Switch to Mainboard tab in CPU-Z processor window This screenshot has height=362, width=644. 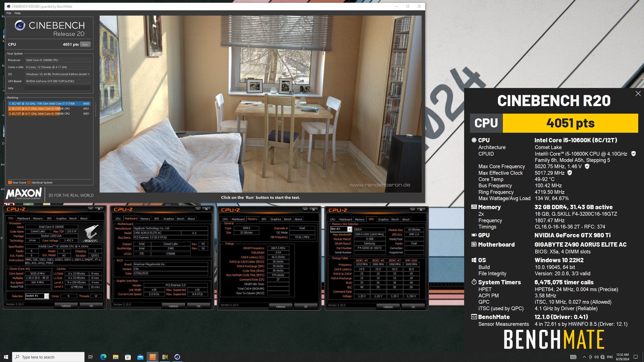point(23,218)
